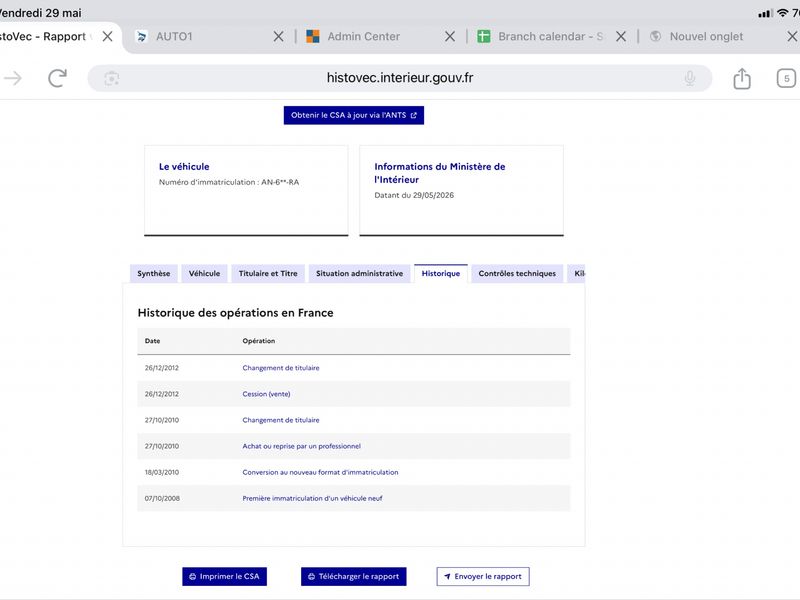Reload the page with the refresh icon
This screenshot has height=600, width=800.
(57, 78)
